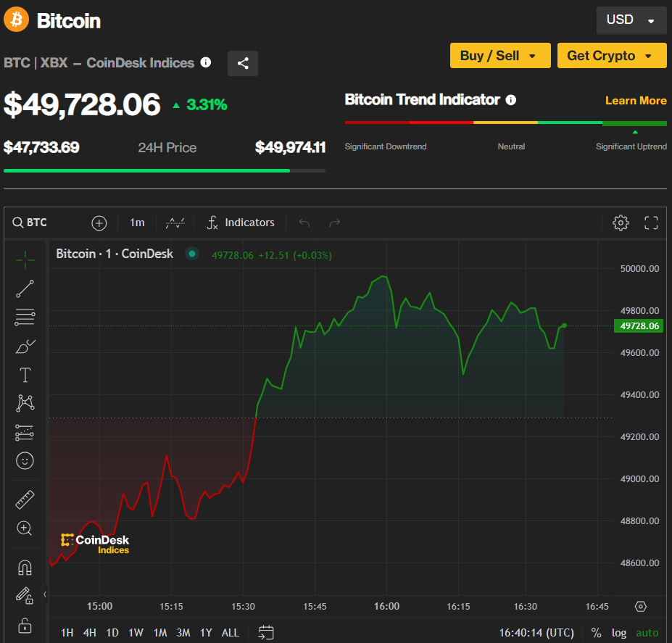Image resolution: width=672 pixels, height=643 pixels.
Task: Select the 1W time range
Action: [136, 633]
